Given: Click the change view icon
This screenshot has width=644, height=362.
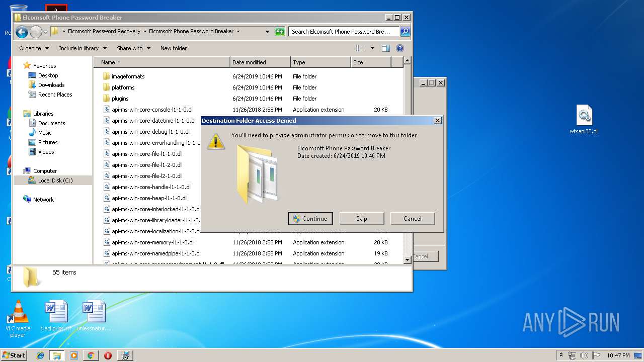Looking at the screenshot, I should (360, 48).
